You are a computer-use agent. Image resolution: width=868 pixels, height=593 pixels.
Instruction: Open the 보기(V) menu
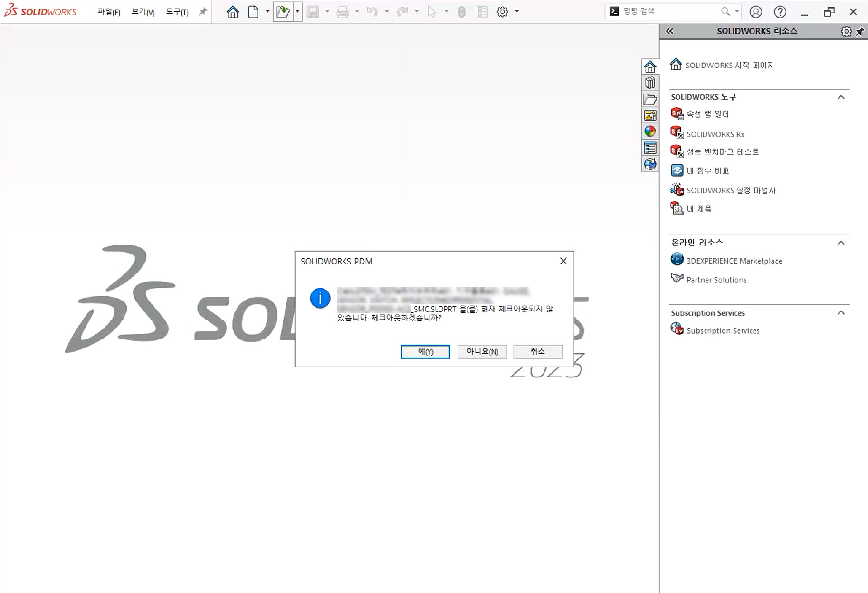click(143, 12)
